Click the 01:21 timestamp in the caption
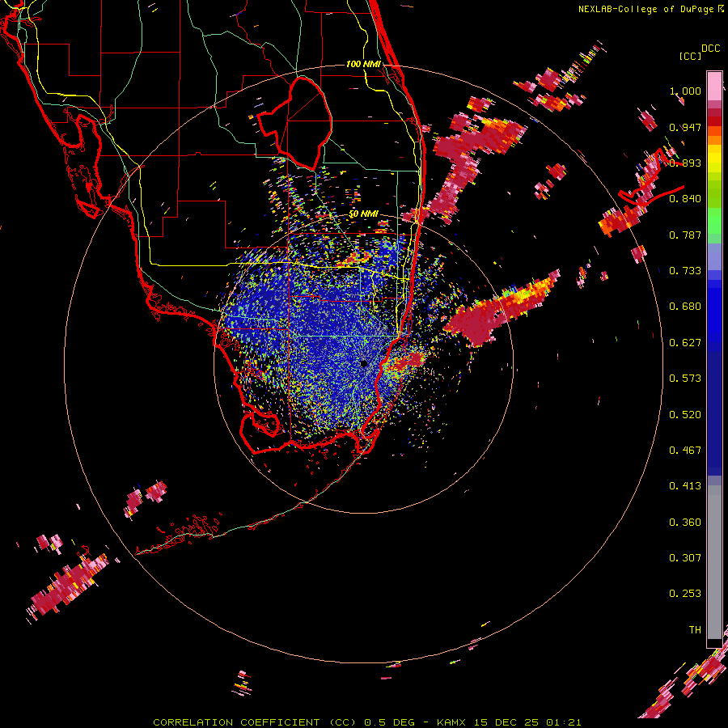Viewport: 728px width, 728px height. pos(564,722)
